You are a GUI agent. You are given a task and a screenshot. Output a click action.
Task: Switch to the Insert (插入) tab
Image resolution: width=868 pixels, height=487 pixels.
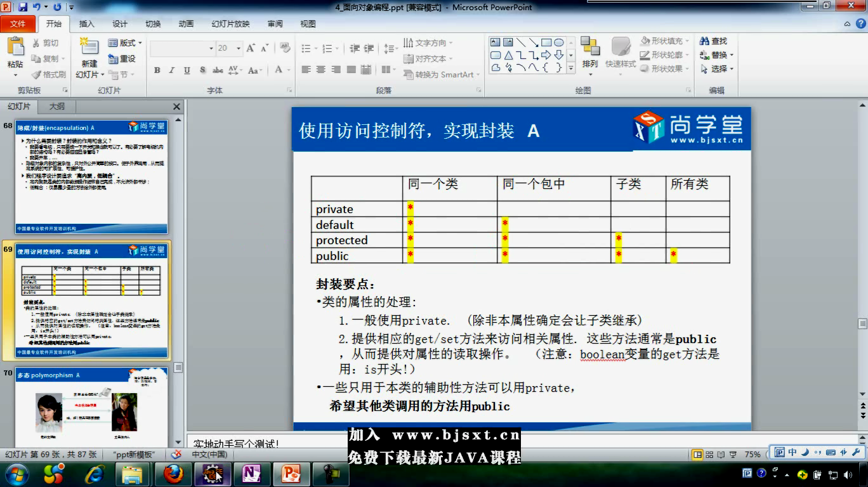[86, 24]
